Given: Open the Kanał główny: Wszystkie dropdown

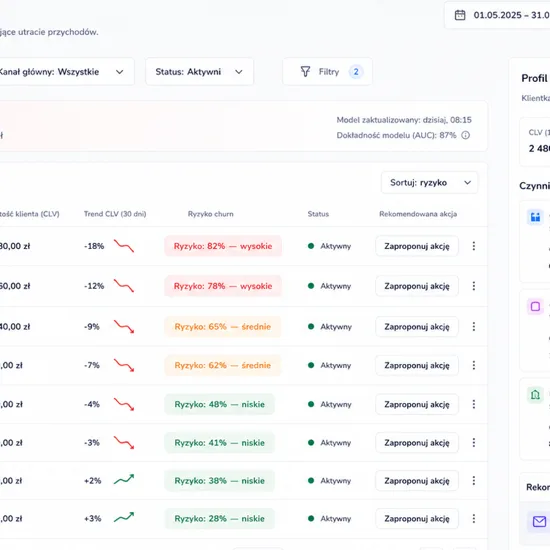Looking at the screenshot, I should tap(65, 72).
